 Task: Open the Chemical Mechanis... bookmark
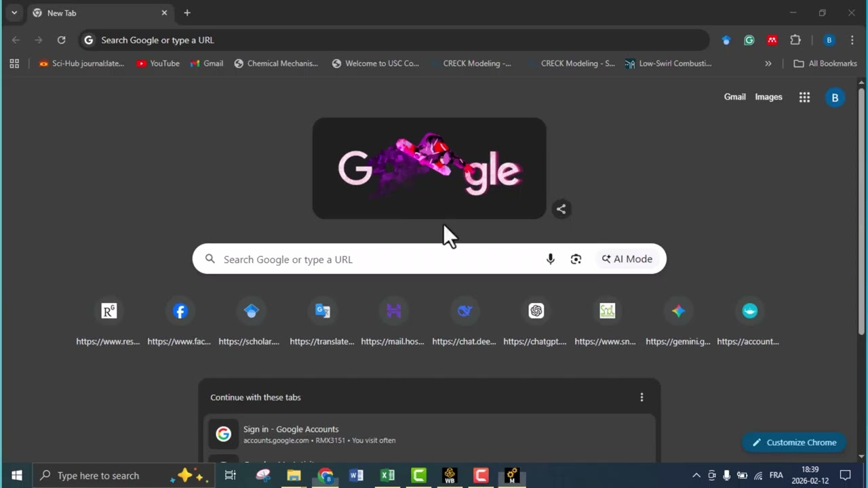point(276,63)
